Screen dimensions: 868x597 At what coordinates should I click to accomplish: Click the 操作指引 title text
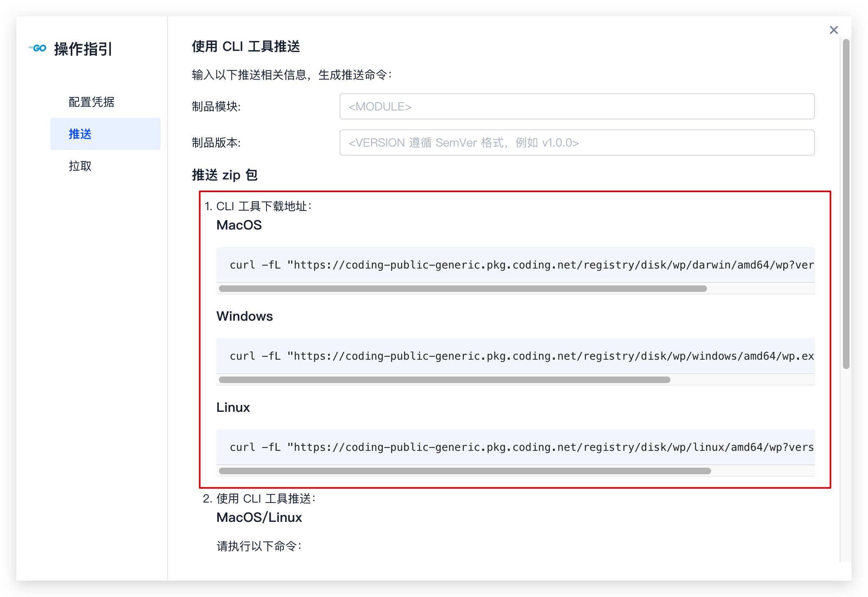tap(83, 49)
